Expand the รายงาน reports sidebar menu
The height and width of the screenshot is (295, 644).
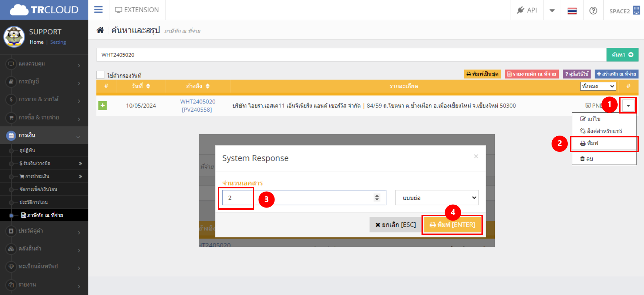[44, 285]
